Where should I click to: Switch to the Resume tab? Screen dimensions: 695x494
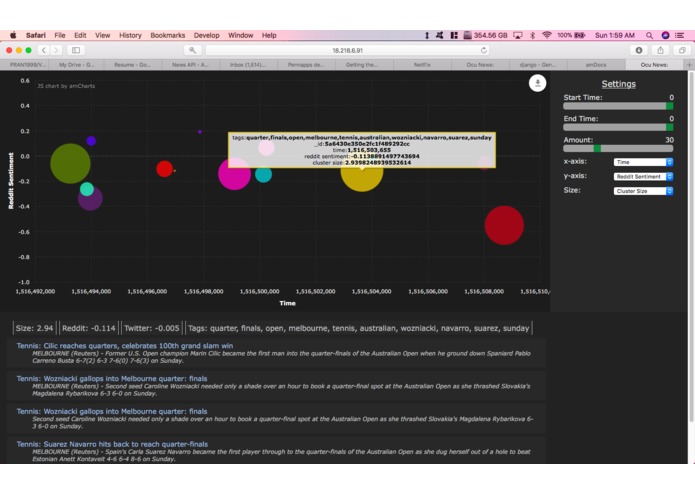click(x=132, y=65)
